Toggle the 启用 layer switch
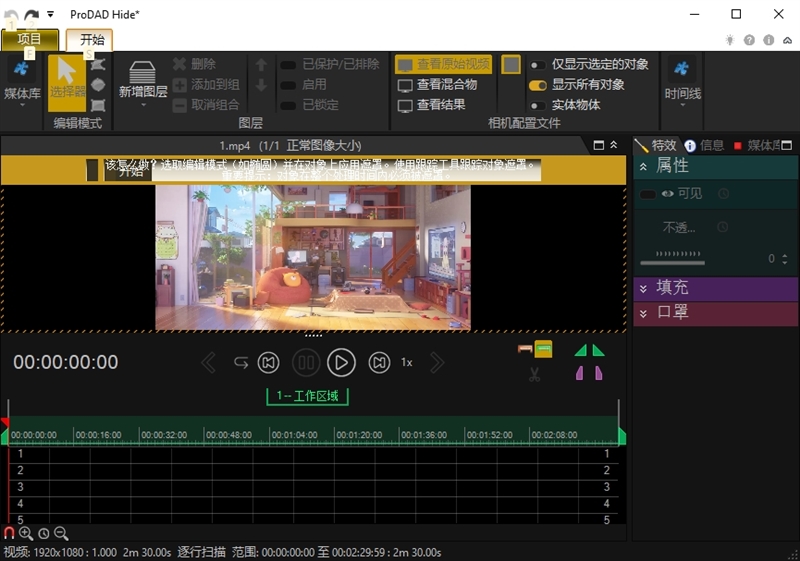 [x=288, y=85]
